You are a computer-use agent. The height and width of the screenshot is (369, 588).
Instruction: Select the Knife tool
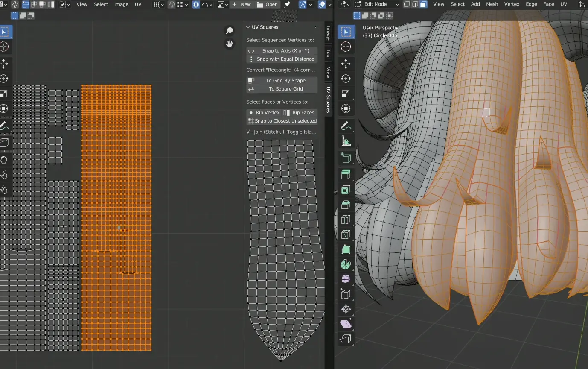tap(346, 234)
